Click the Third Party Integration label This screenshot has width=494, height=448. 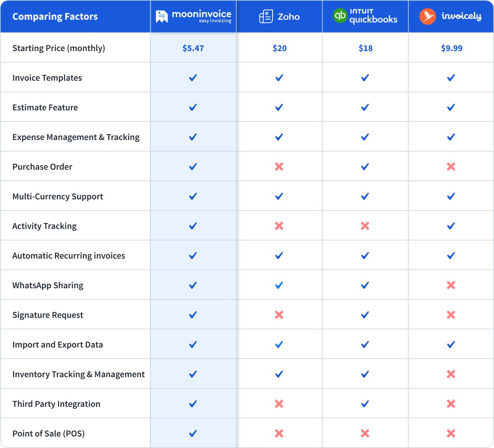(56, 404)
